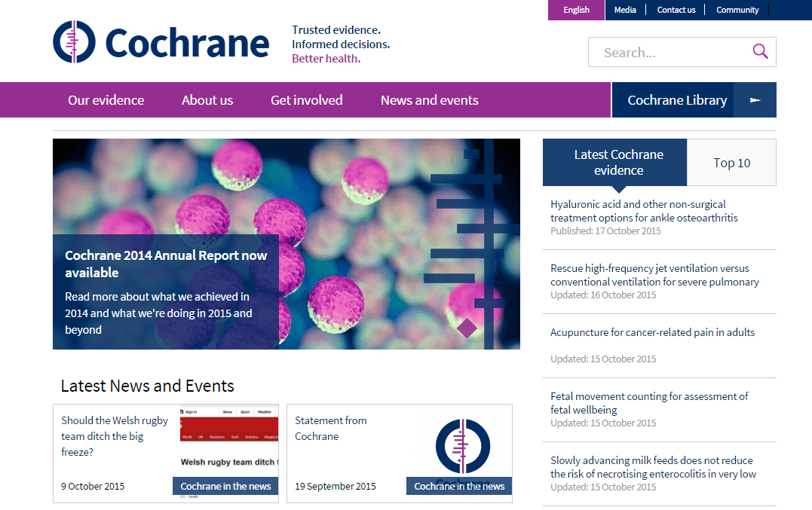812x510 pixels.
Task: Click the Media link in top bar
Action: pos(625,10)
